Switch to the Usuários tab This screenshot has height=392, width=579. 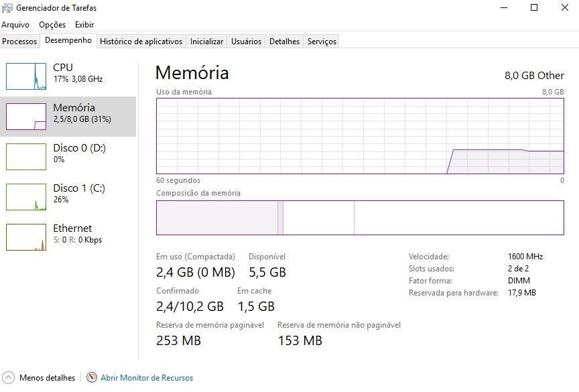pos(247,42)
